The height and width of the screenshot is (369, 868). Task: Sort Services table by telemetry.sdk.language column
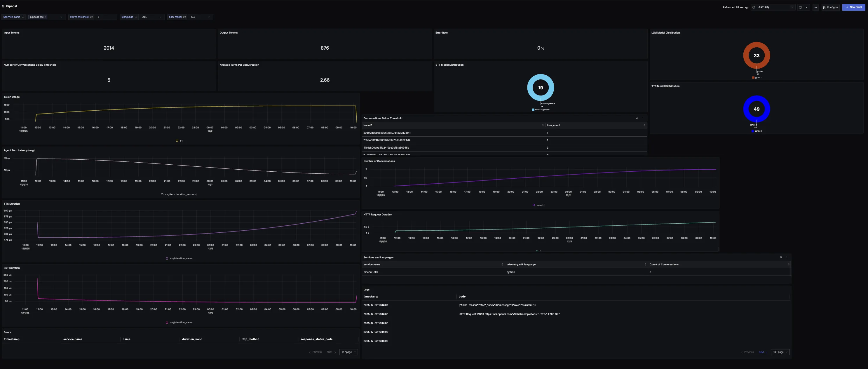521,264
